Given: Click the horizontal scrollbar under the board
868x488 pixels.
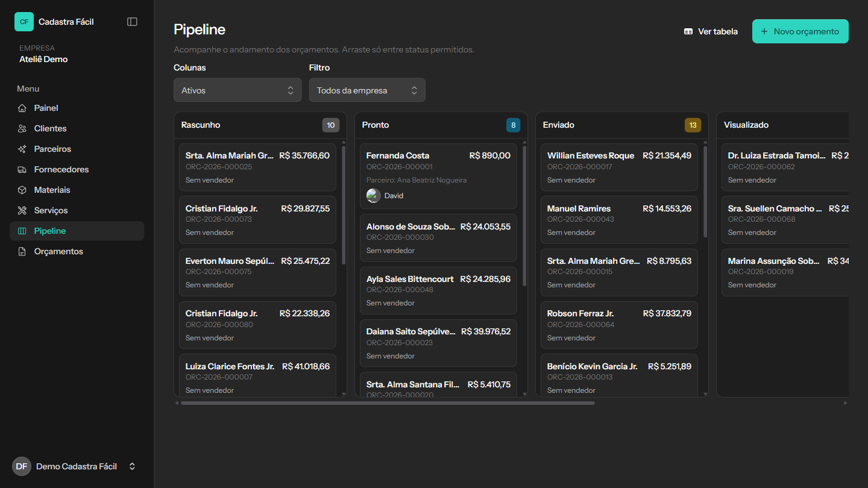Looking at the screenshot, I should pos(388,403).
